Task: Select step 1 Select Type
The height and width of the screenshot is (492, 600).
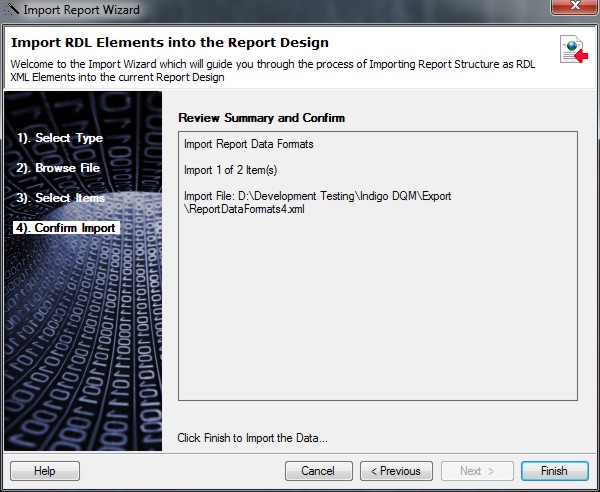Action: pos(59,138)
